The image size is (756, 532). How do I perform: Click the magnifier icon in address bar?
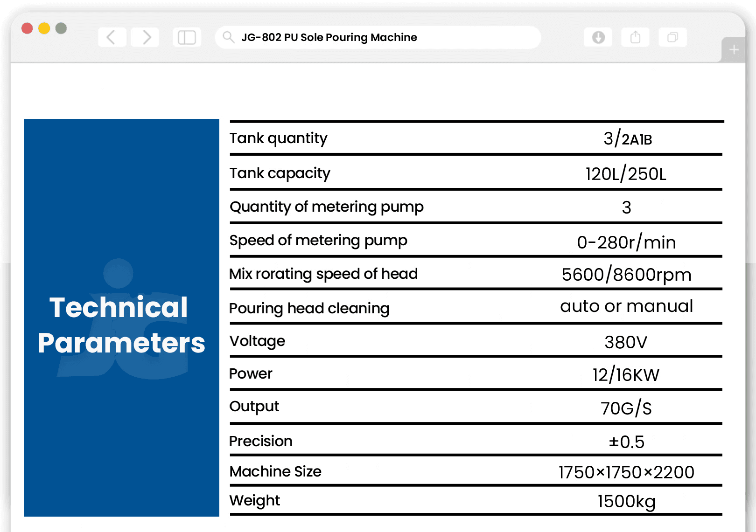pyautogui.click(x=228, y=37)
